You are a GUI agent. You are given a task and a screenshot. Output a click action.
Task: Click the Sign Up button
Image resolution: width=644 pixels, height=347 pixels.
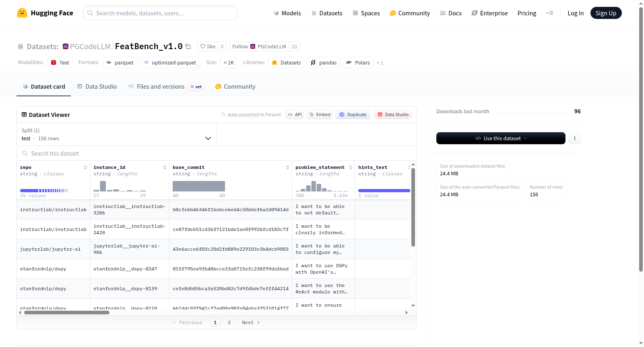(606, 13)
